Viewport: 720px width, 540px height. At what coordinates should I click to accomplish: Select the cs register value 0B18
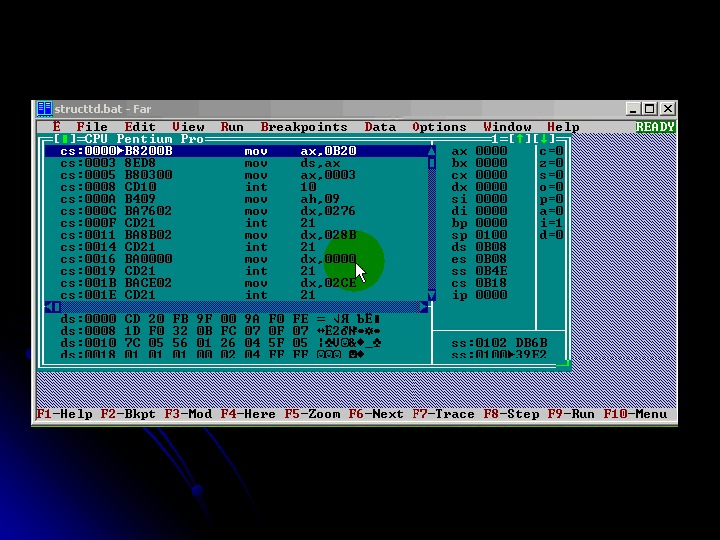[491, 282]
